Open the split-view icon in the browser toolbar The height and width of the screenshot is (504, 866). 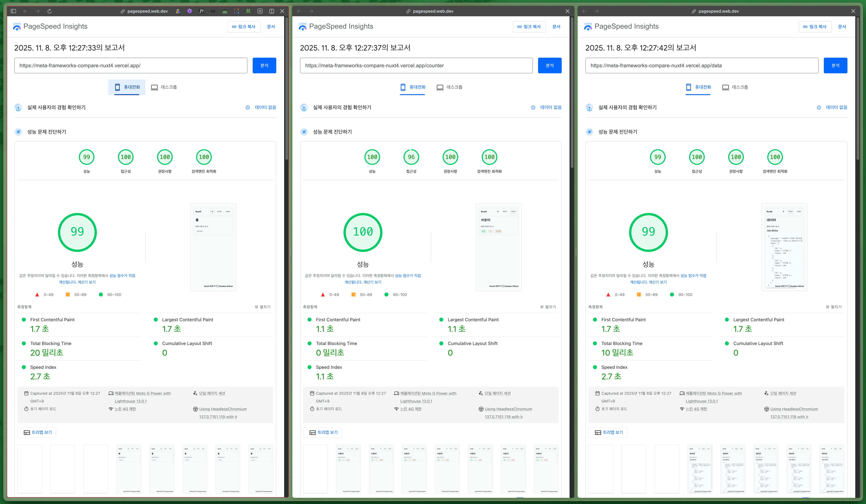[272, 11]
